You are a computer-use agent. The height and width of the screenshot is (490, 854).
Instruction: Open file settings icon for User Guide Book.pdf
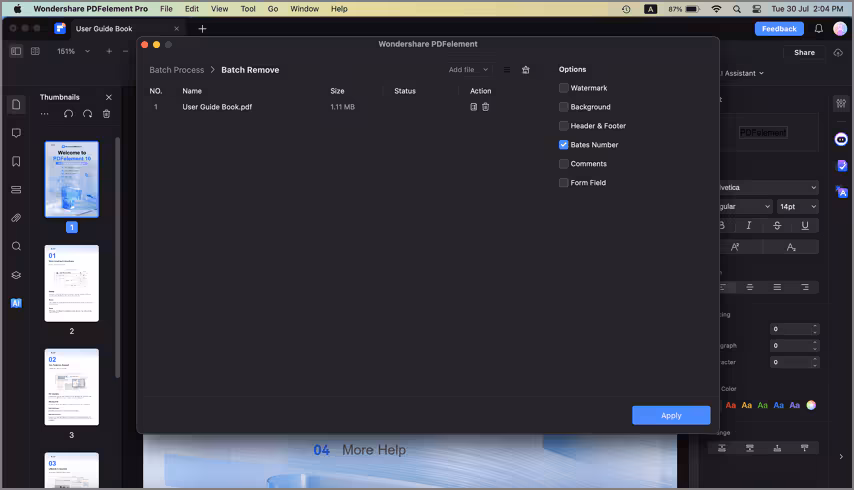(x=473, y=107)
